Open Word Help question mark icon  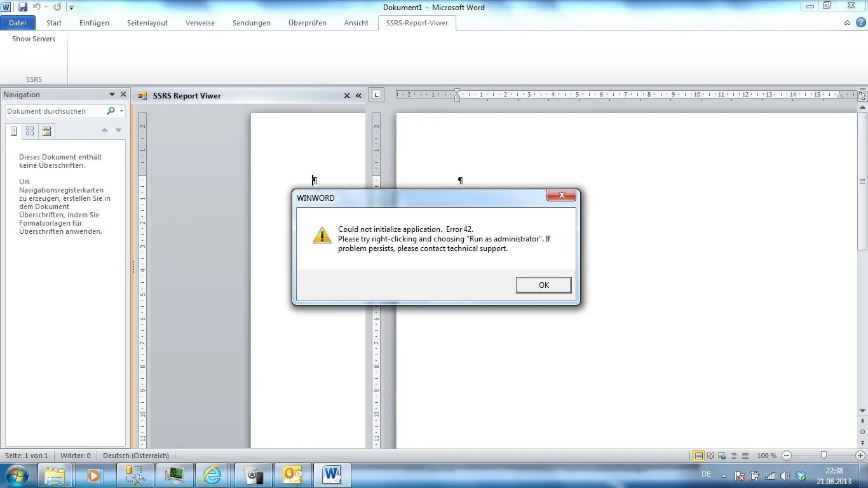tap(860, 22)
